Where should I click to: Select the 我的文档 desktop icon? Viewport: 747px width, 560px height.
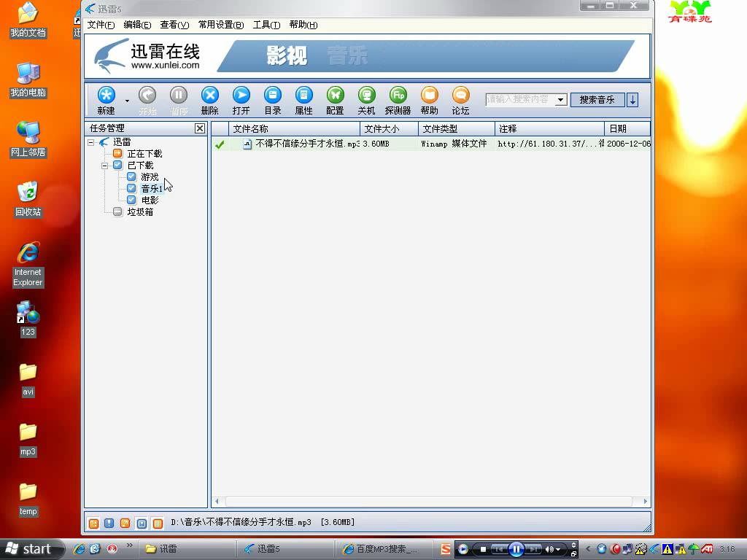tap(28, 20)
